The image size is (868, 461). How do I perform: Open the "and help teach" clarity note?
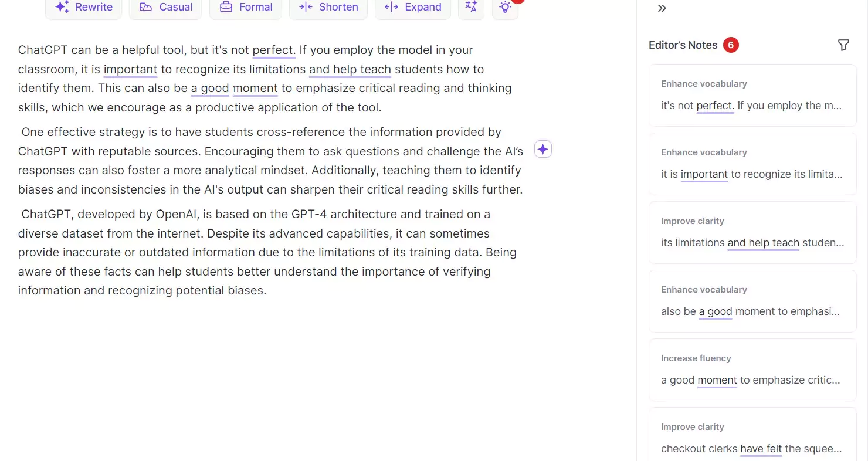pos(752,233)
